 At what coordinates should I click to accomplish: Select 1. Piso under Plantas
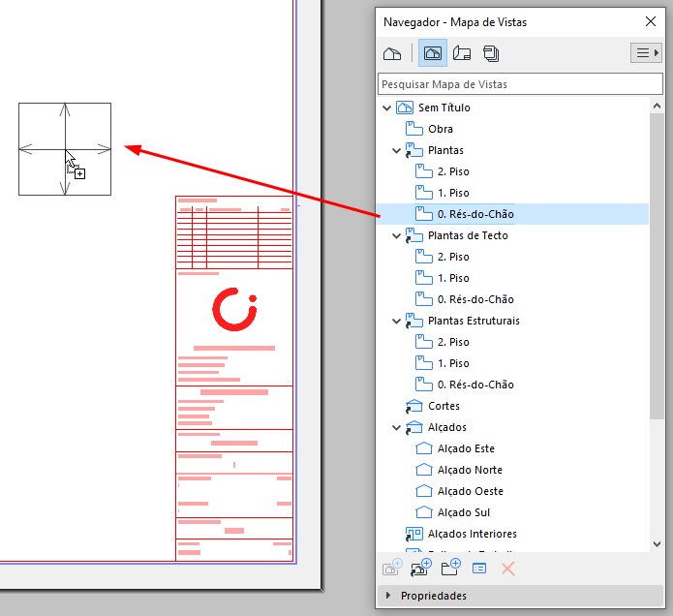click(453, 193)
